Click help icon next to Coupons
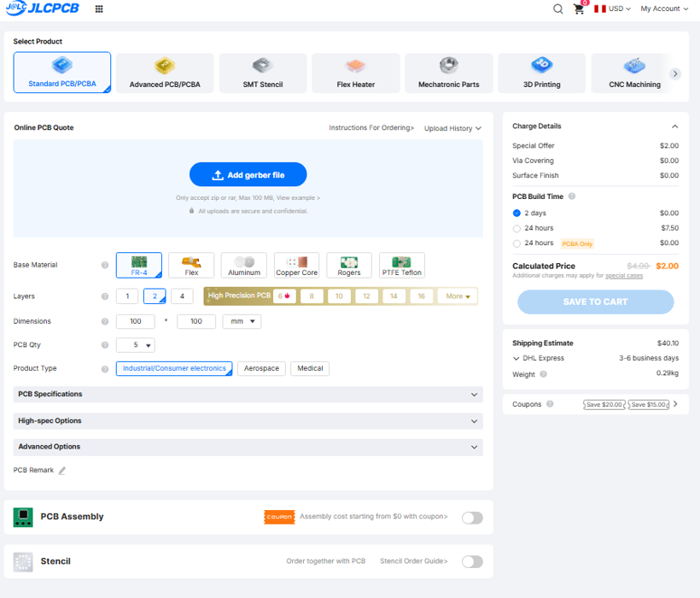 [550, 404]
